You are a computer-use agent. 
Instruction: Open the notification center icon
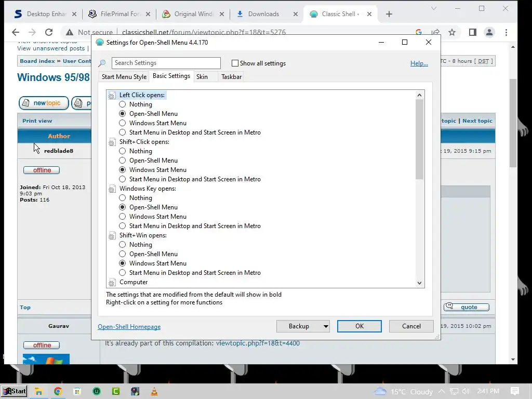pos(515,391)
